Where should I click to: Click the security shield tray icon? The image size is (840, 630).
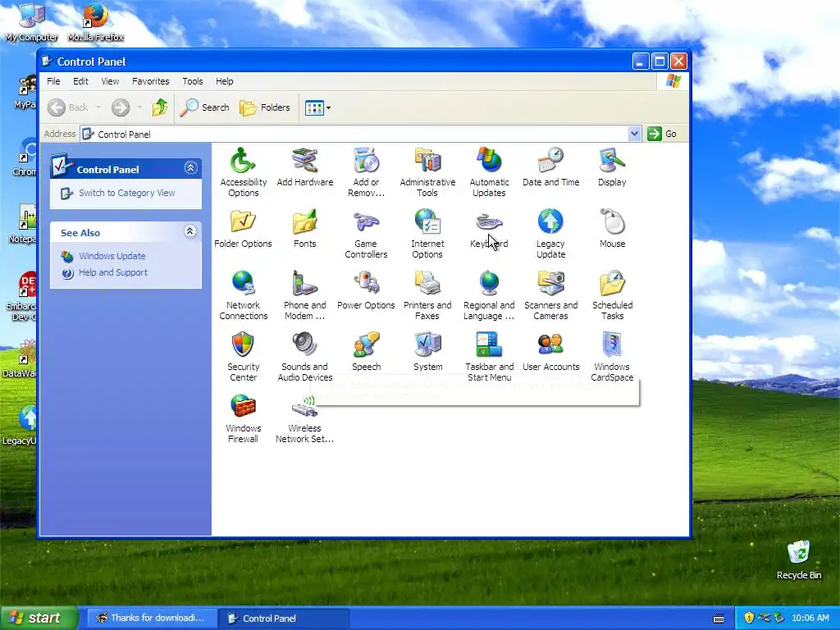coord(749,619)
